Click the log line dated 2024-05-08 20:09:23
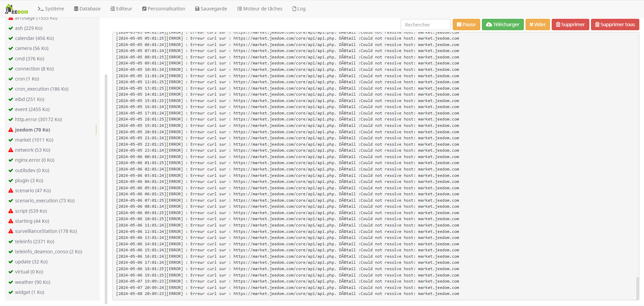This screenshot has width=644, height=306. (288, 294)
